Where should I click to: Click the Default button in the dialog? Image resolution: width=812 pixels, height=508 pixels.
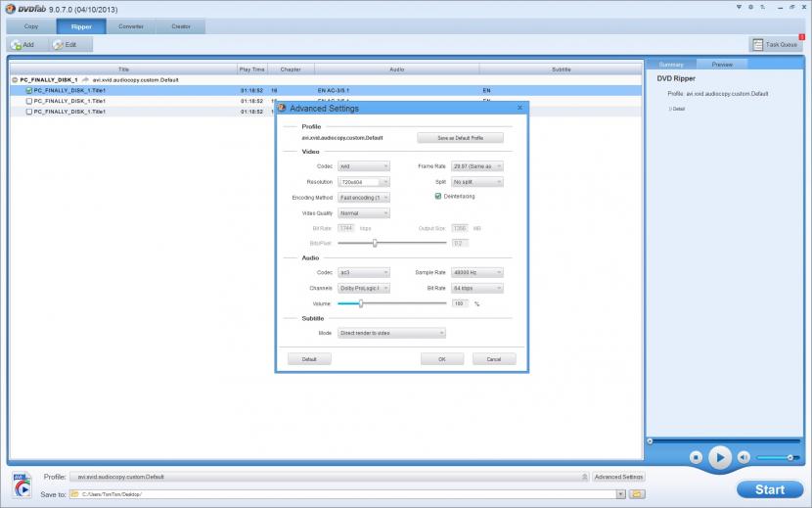point(309,359)
